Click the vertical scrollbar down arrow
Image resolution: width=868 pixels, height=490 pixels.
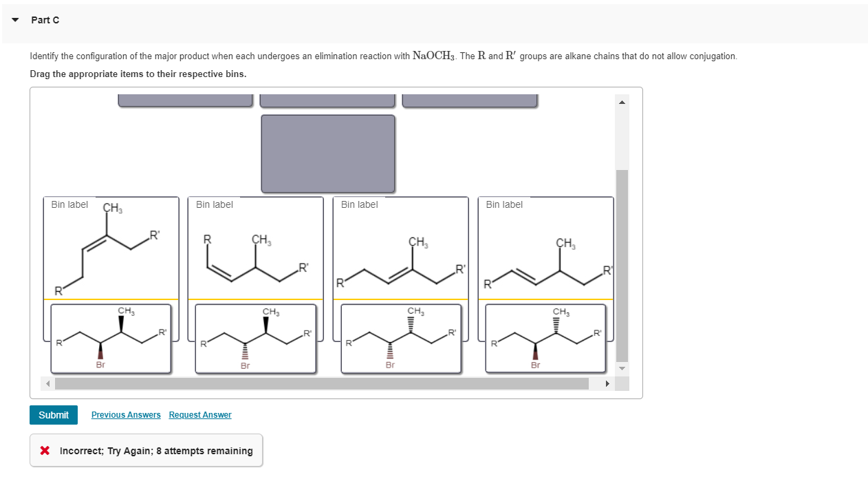coord(622,370)
